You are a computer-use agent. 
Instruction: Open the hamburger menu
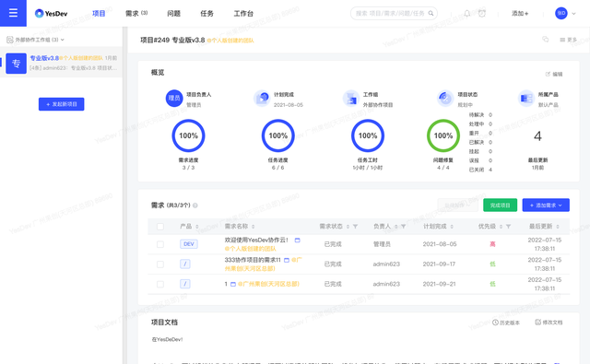[x=13, y=13]
